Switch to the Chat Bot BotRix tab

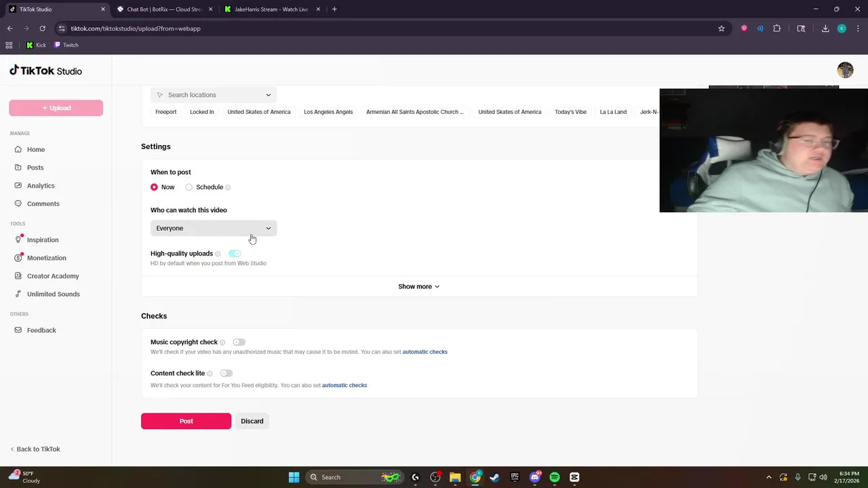[x=163, y=9]
